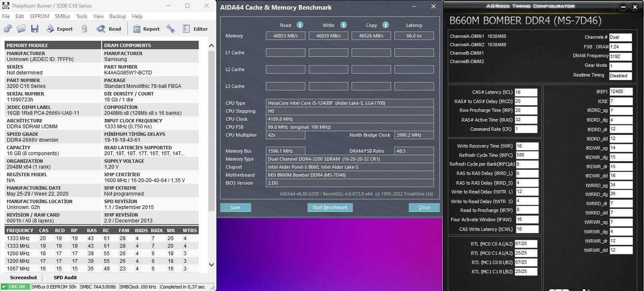Open the Edit menu
This screenshot has height=291, width=644.
20,16
